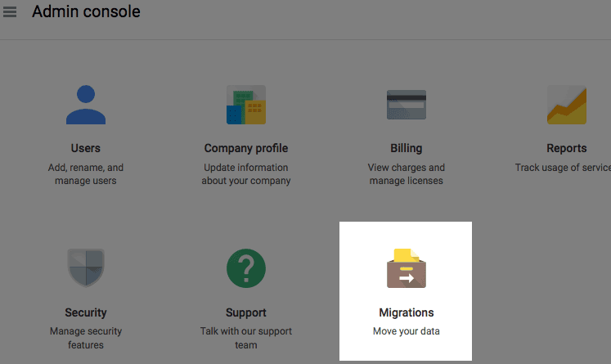Click the Security shield icon
Screen dimensions: 611x364
click(x=86, y=268)
